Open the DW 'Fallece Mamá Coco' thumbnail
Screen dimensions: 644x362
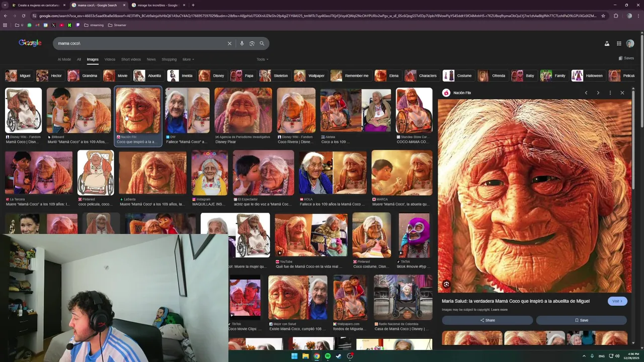pos(187,111)
